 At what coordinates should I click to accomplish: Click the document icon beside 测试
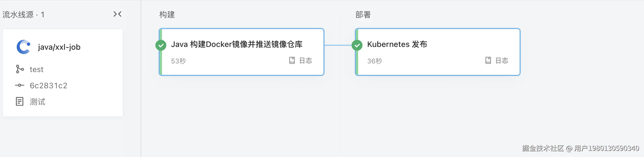point(20,101)
